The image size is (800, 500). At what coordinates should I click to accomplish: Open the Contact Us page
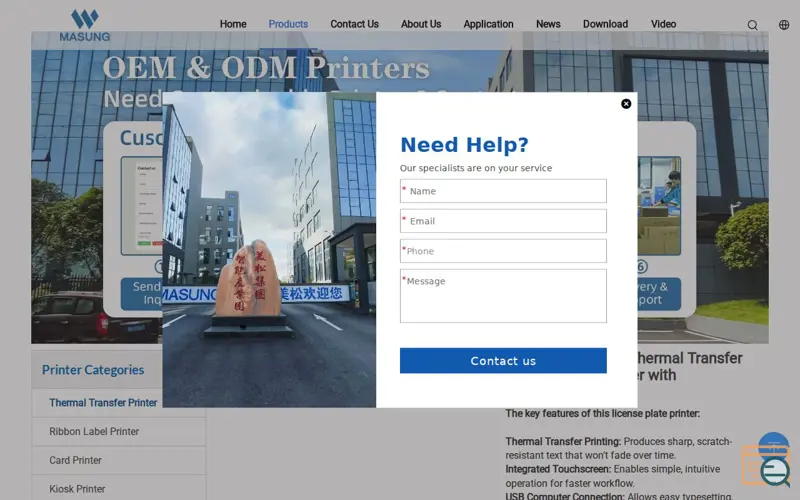pyautogui.click(x=355, y=24)
